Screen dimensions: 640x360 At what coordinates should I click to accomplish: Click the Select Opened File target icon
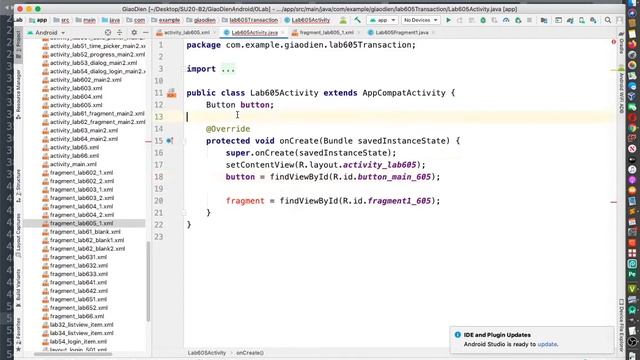(x=108, y=32)
